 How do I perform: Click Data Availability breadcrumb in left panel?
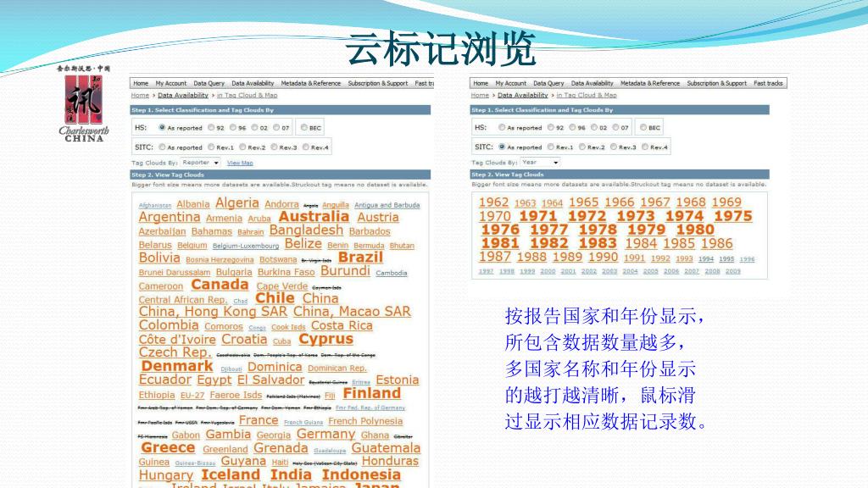[x=183, y=95]
